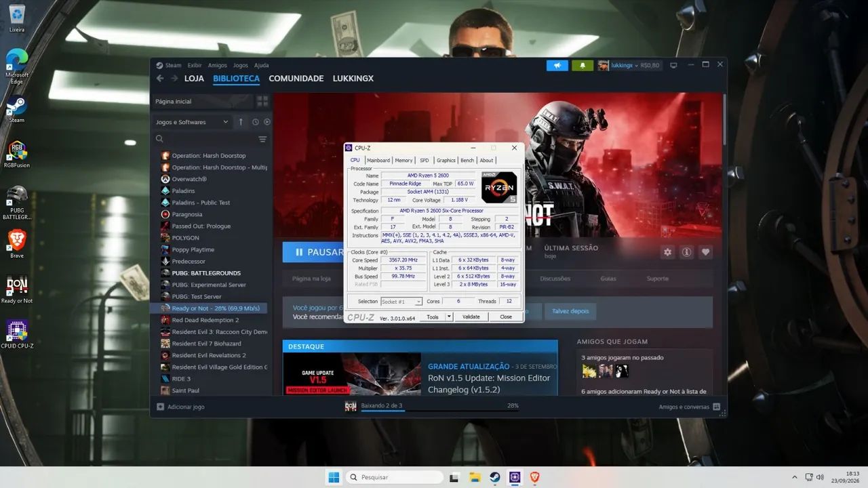The width and height of the screenshot is (868, 488).
Task: Open Steam notifications bell icon
Action: 582,66
